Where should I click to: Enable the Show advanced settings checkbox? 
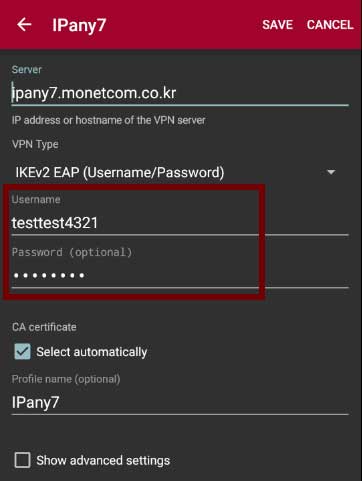tap(22, 460)
